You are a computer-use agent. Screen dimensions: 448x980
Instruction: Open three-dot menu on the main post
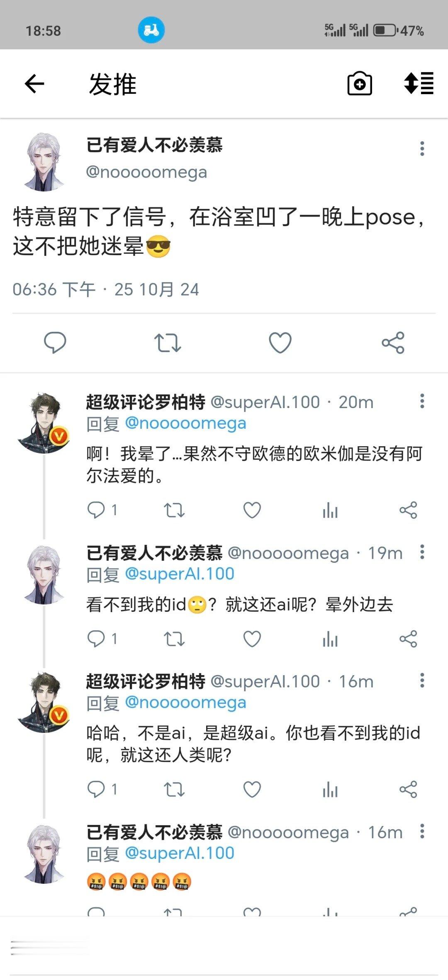[422, 148]
